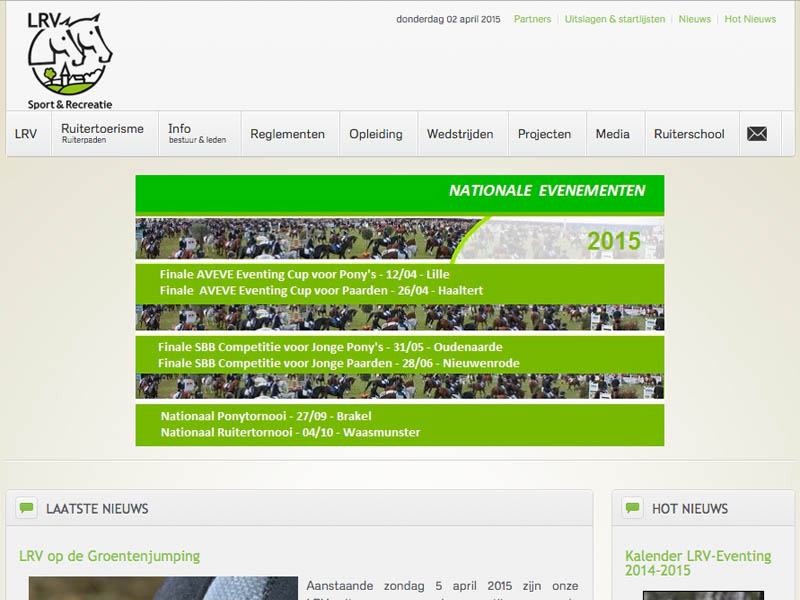Click the Laatste Nieuws section heading

pos(97,509)
